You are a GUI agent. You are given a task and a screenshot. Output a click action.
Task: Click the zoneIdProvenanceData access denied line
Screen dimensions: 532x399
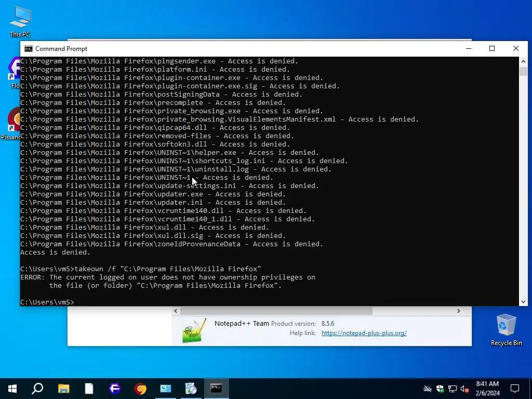tap(171, 244)
